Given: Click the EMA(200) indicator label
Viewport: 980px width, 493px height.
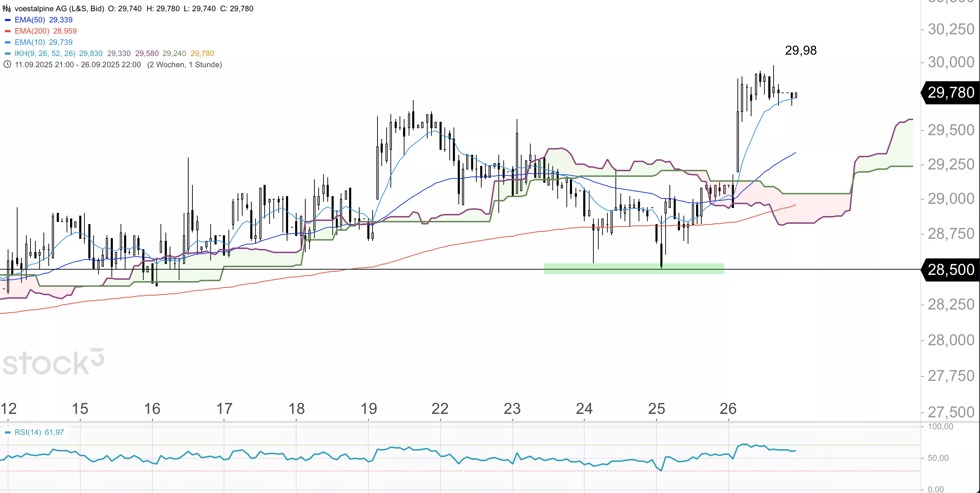Looking at the screenshot, I should [32, 31].
